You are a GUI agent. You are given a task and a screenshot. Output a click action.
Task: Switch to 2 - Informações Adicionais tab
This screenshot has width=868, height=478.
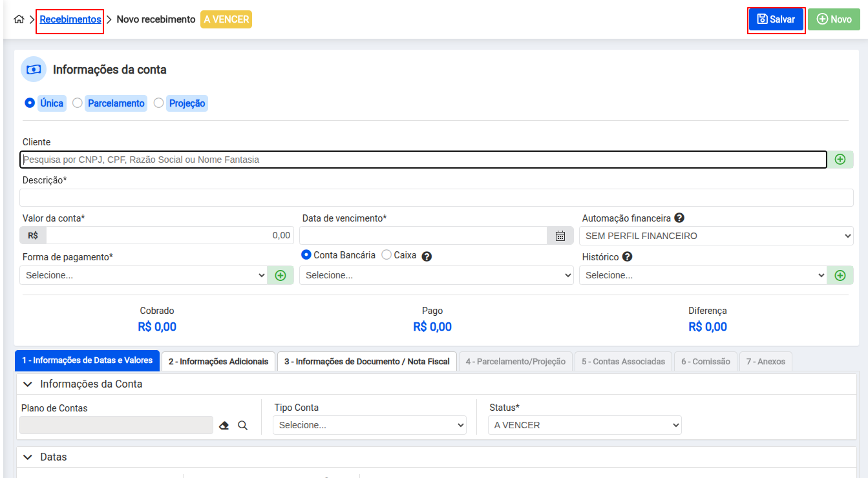point(218,361)
